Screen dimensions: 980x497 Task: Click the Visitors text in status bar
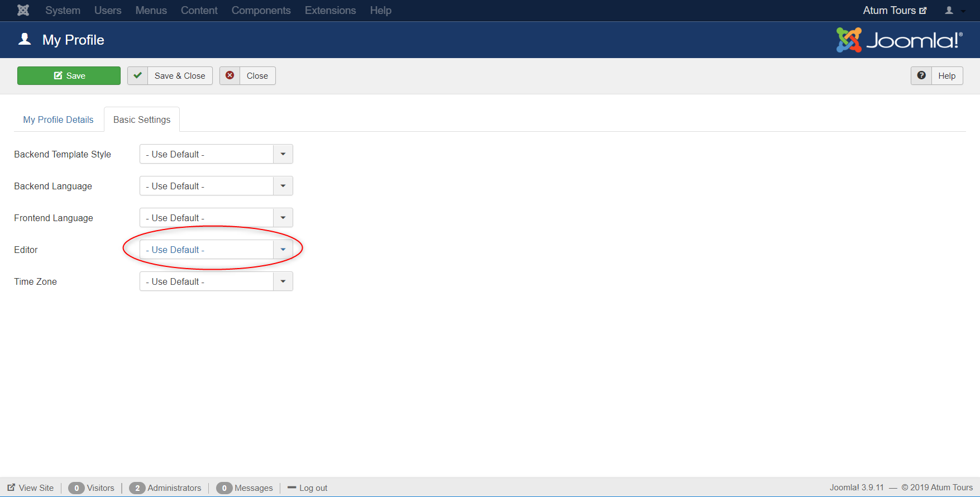click(101, 488)
